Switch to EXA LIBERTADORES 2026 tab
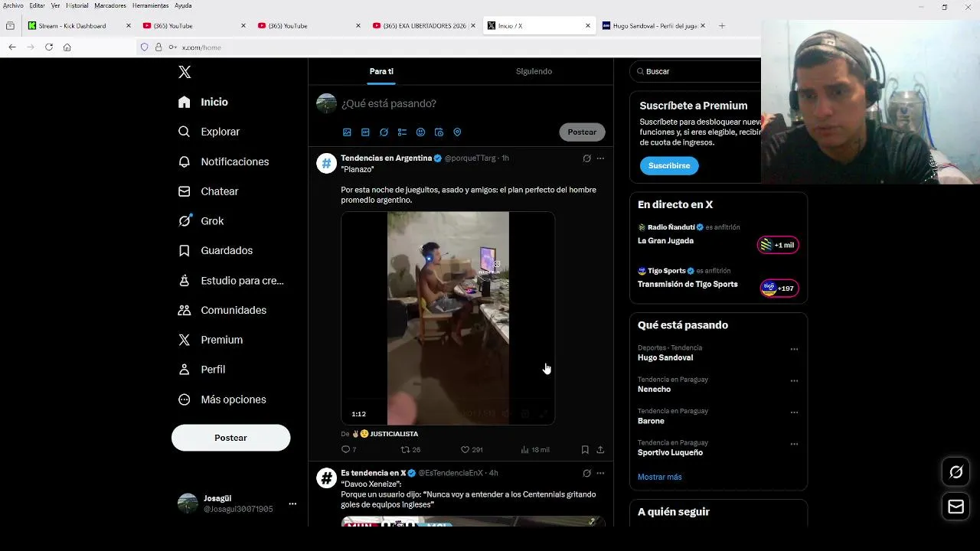 423,26
